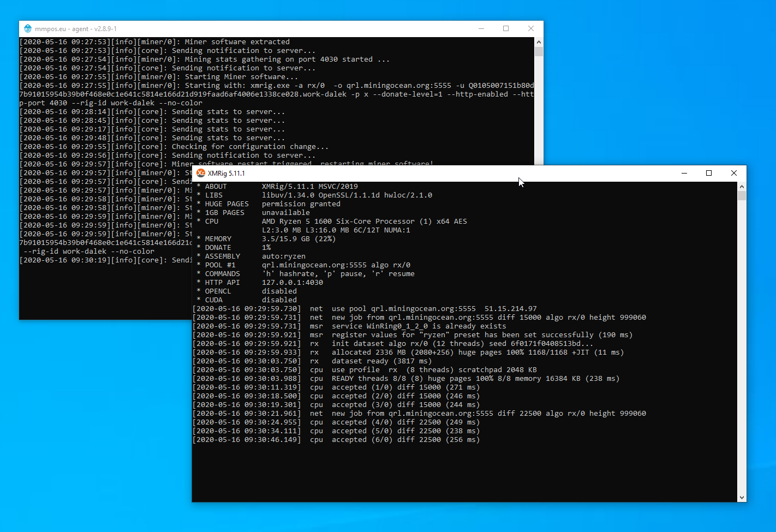Click the 'HUGE PAGES' label in XMRig
776x532 pixels.
pos(226,204)
